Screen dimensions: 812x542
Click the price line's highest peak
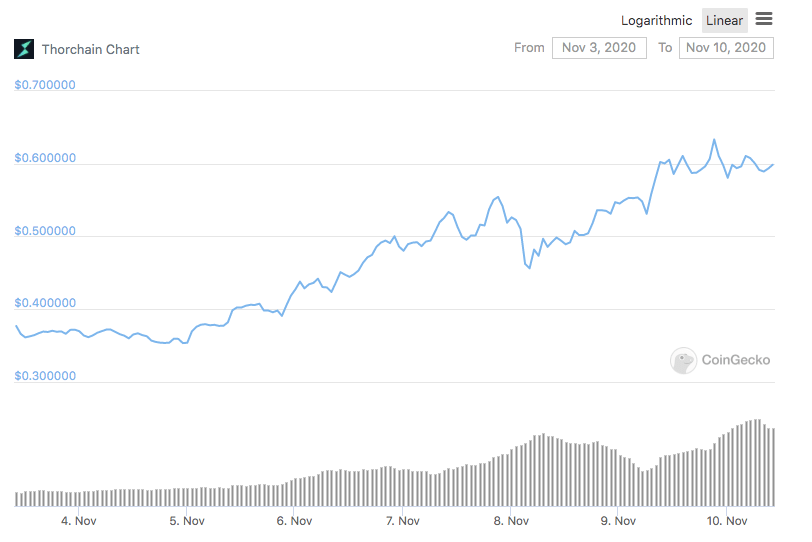pyautogui.click(x=714, y=139)
